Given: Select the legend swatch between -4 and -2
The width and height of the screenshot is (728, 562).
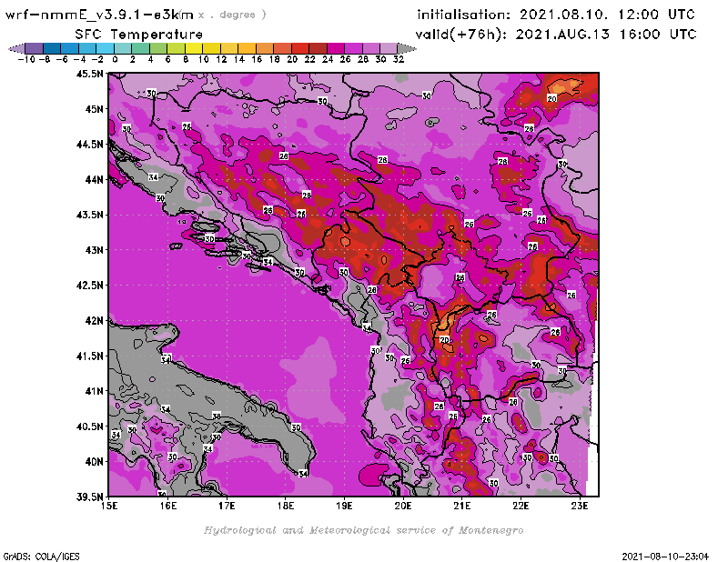Looking at the screenshot, I should [x=87, y=48].
